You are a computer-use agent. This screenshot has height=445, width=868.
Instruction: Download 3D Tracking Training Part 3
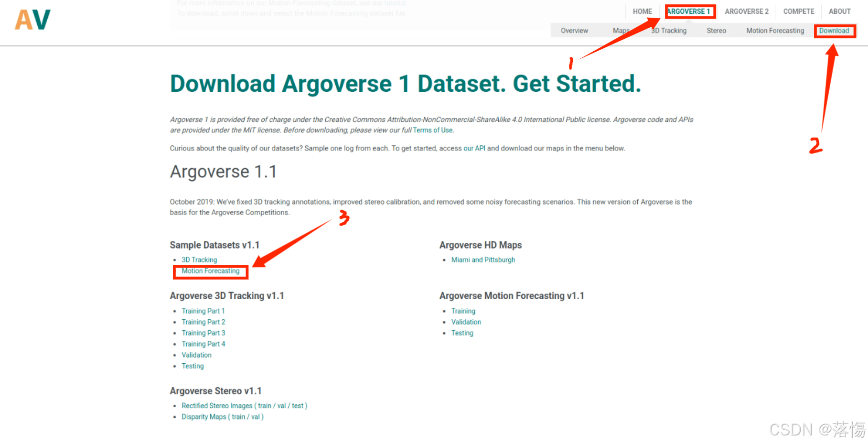(x=204, y=333)
